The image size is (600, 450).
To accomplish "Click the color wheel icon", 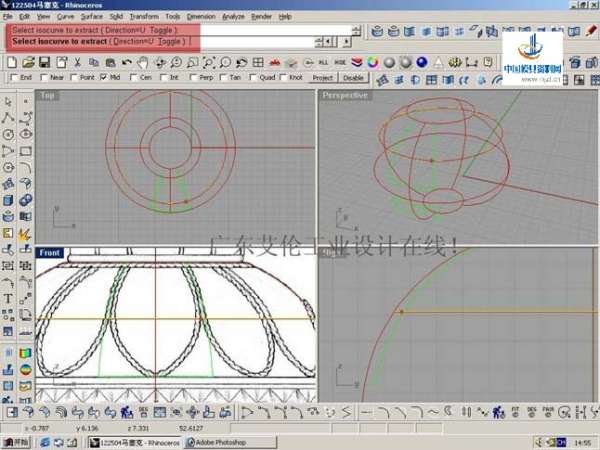I will click(x=373, y=62).
